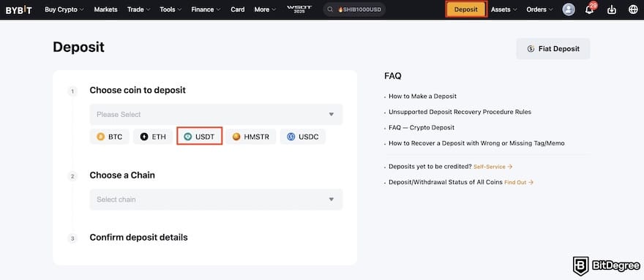Open the language globe icon
Viewport: 644px width, 280px height.
633,10
